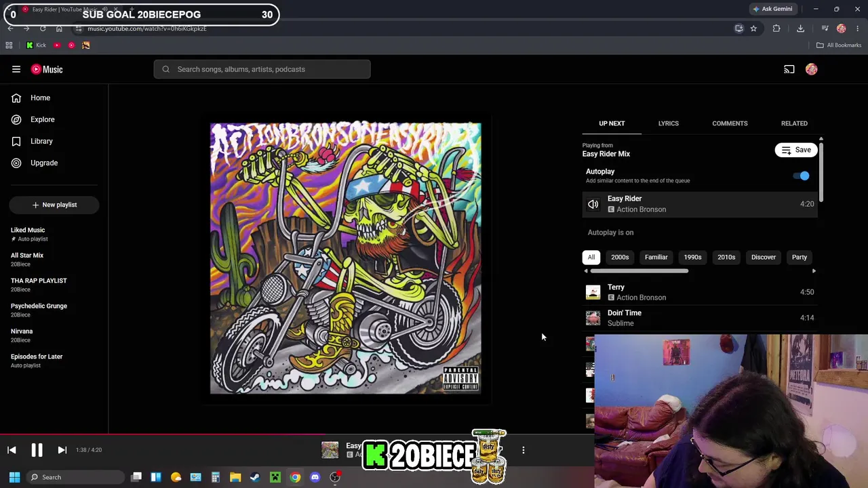Open the account avatar menu

point(812,69)
